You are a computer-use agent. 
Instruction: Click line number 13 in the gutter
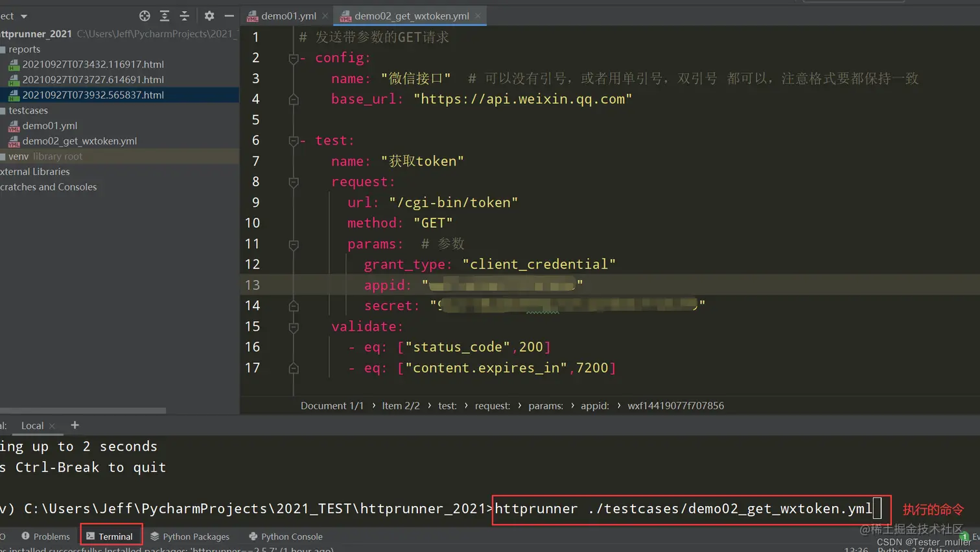pos(252,285)
